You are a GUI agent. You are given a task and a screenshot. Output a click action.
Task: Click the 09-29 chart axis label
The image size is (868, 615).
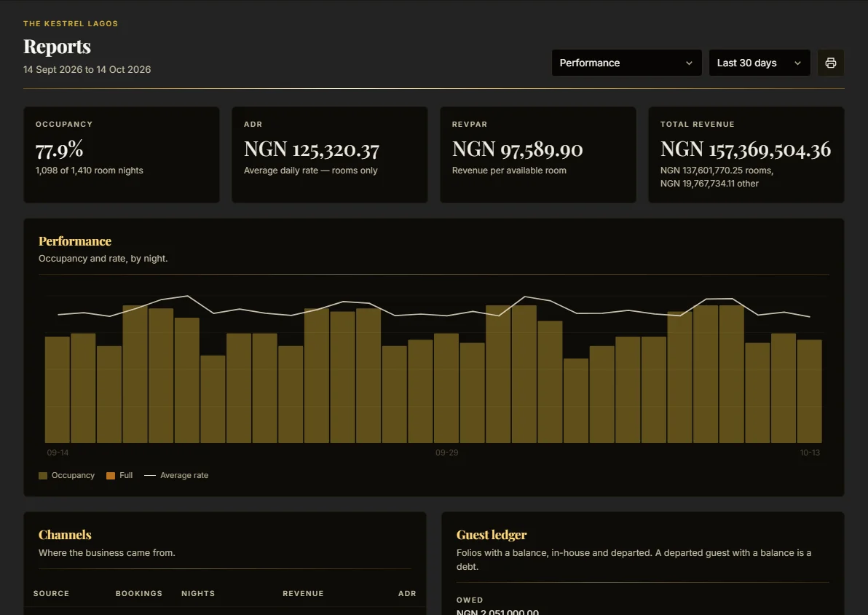[x=446, y=453]
